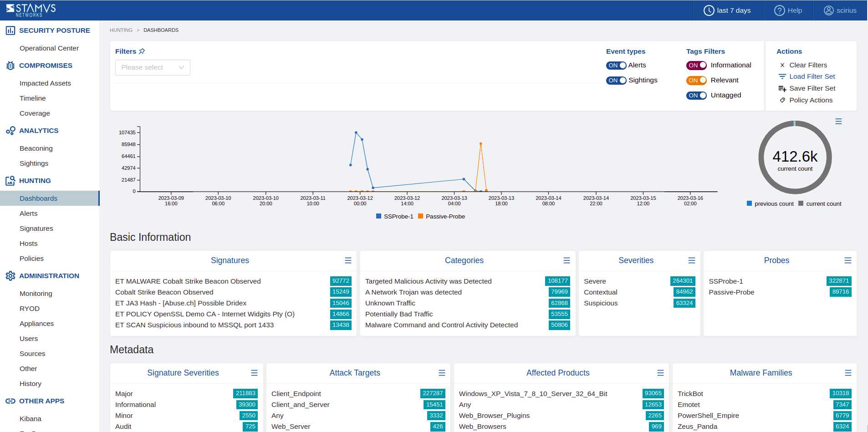Viewport: 868px width, 432px height.
Task: Click the Administration gear icon
Action: click(10, 276)
